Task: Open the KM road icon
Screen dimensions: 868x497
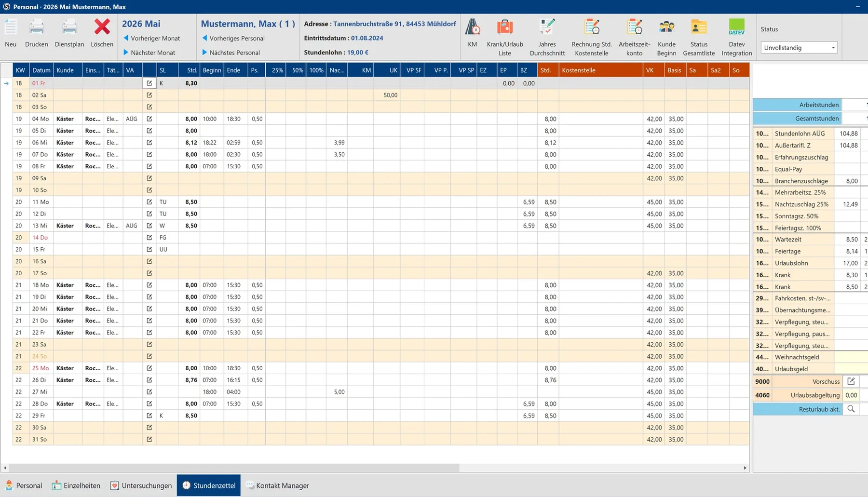Action: tap(473, 27)
